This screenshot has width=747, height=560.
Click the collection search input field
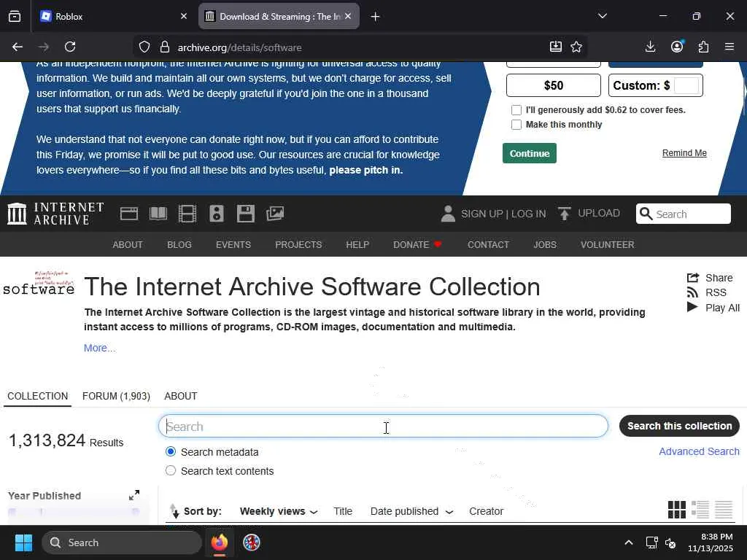click(x=383, y=426)
